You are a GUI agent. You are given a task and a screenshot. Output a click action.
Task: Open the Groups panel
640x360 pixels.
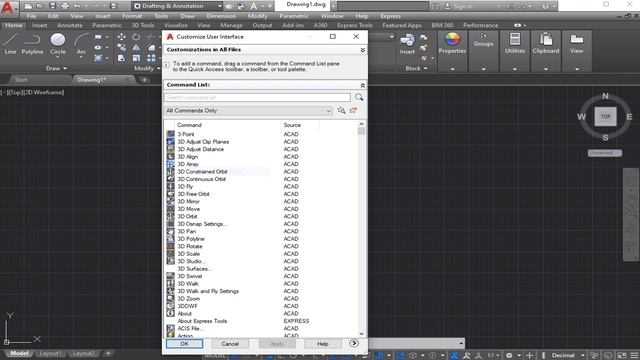coord(483,40)
